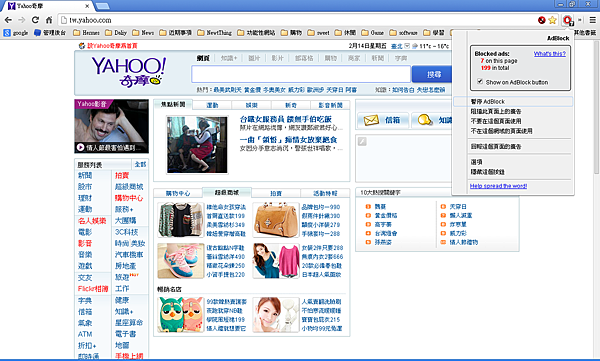Image resolution: width=600 pixels, height=361 pixels.
Task: Open the 臺北 city weather dropdown arrow
Action: 407,46
